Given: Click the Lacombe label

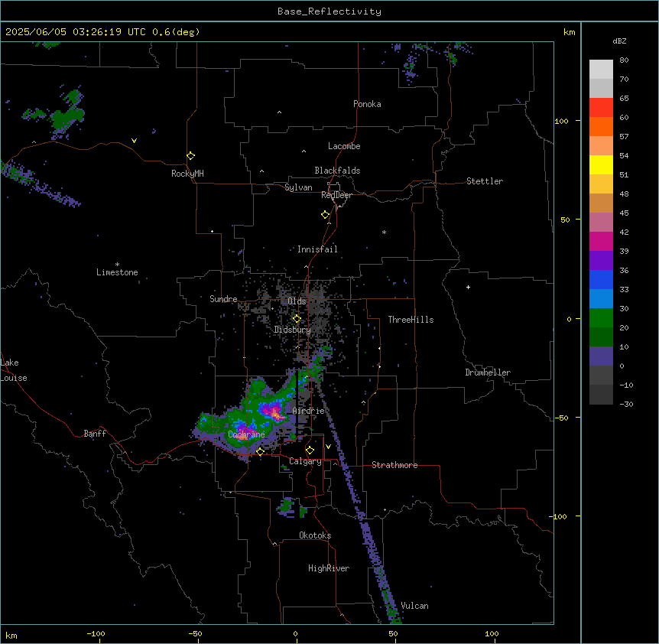Looking at the screenshot, I should pos(344,146).
